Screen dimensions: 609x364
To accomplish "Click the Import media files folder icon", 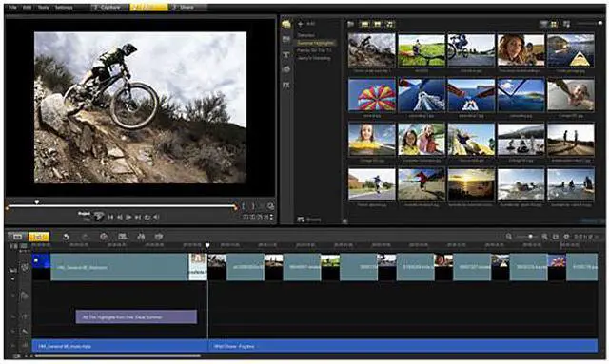I will click(351, 24).
